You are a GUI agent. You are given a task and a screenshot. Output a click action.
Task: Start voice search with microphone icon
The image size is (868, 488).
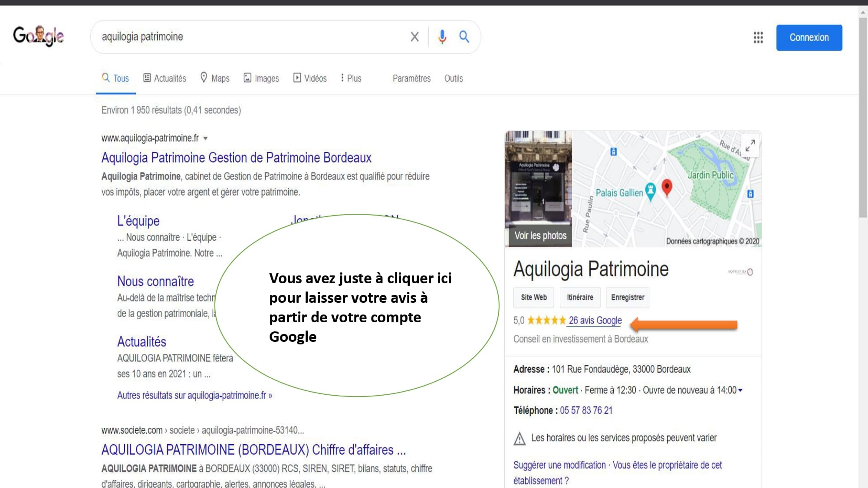coord(442,37)
